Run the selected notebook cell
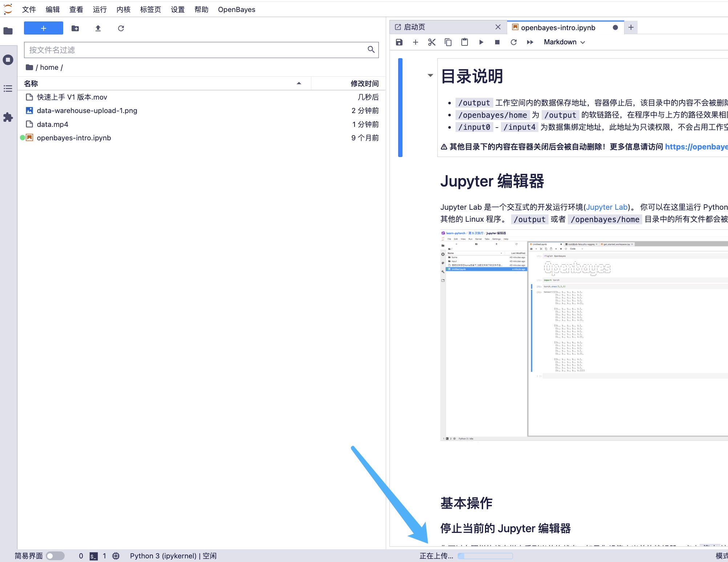Image resolution: width=728 pixels, height=562 pixels. (x=481, y=42)
